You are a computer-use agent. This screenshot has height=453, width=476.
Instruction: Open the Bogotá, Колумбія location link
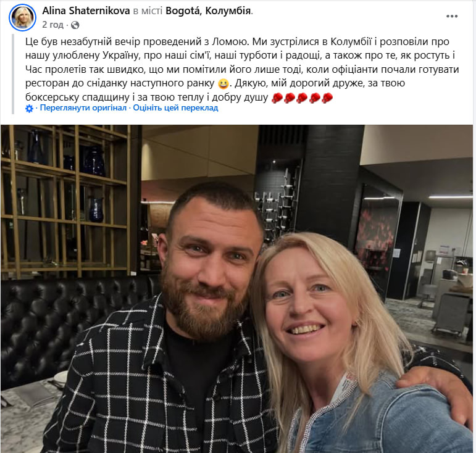click(x=208, y=11)
